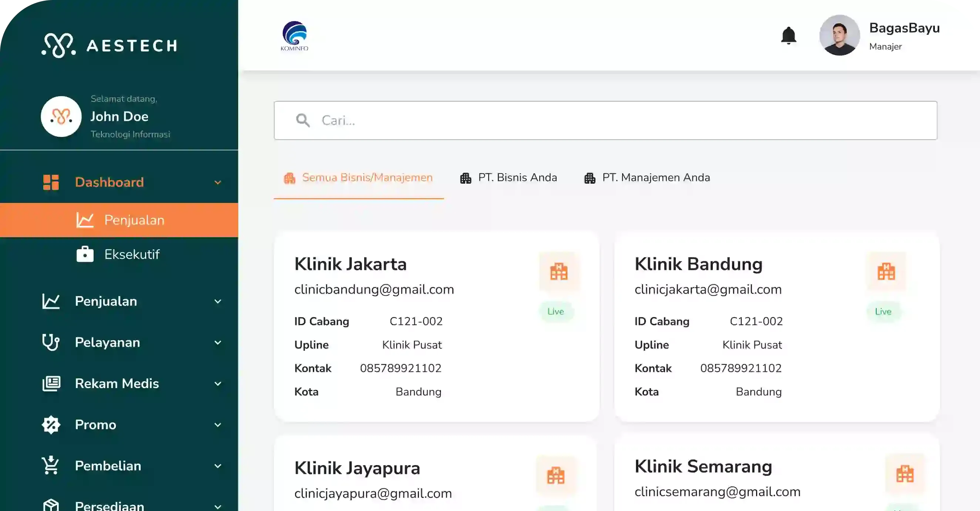Select Semua Bisnis/Manajemen tab
This screenshot has width=980, height=511.
pos(358,178)
